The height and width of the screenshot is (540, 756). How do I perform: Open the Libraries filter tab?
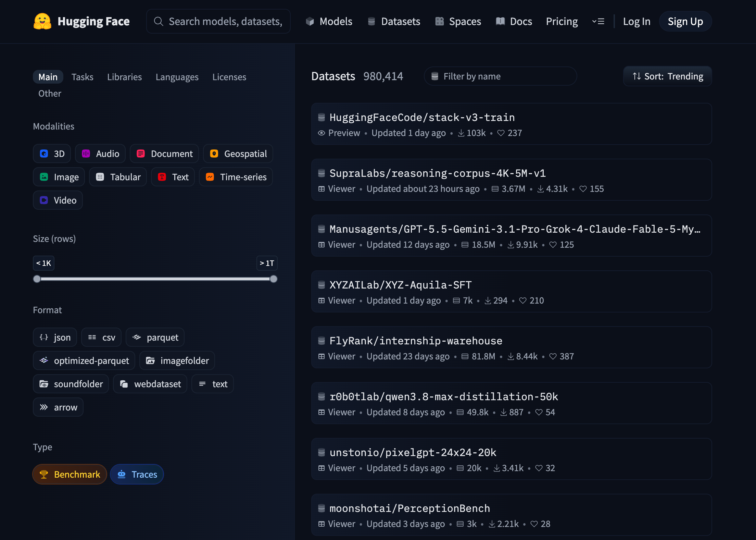(x=124, y=77)
